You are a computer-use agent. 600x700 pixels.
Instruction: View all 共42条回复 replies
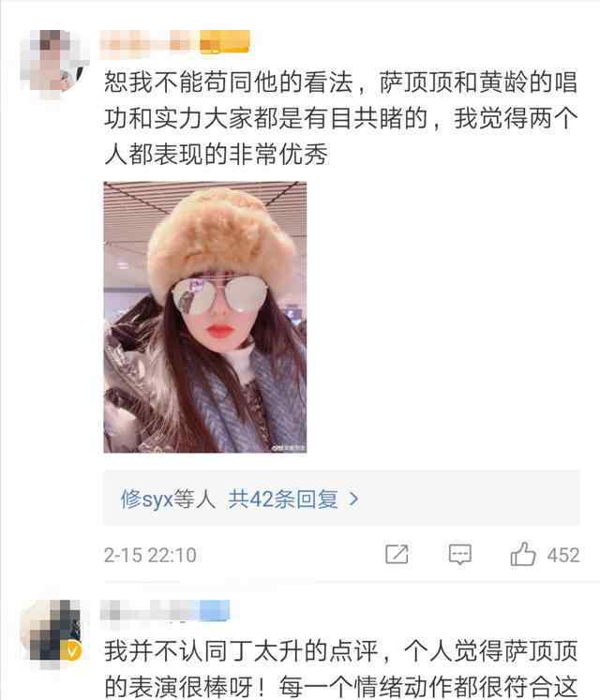click(283, 499)
